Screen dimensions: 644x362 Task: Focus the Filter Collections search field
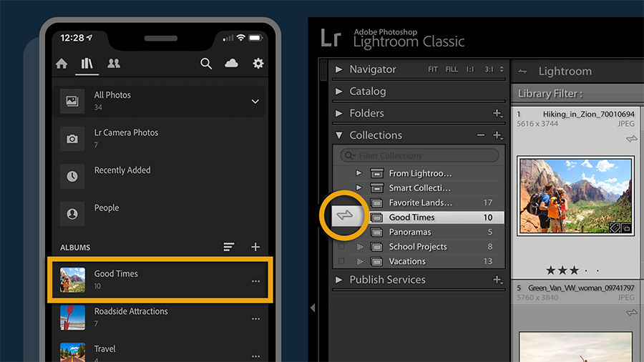point(419,155)
